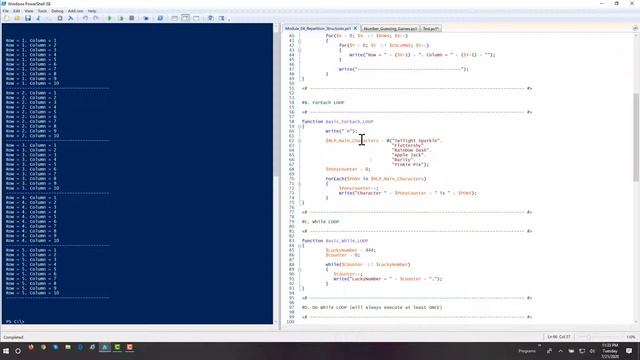Collapse the $MLP_Main_Characters array at line 62

point(300,141)
